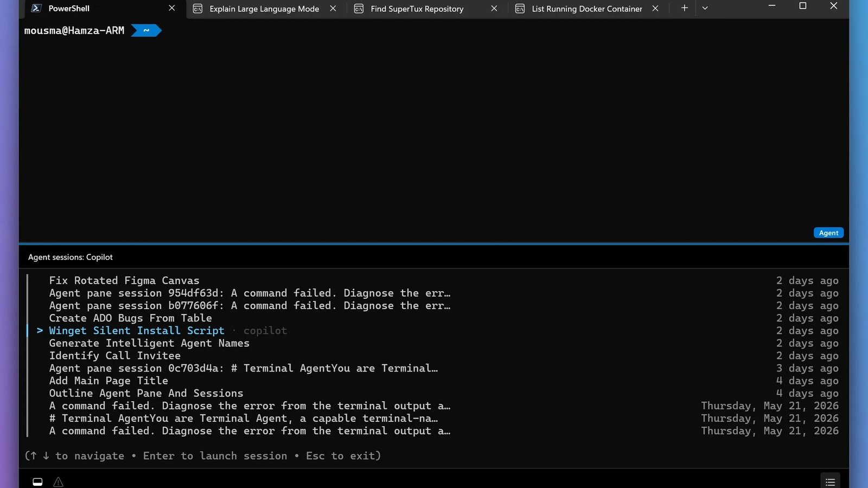Minimize the terminal window
The height and width of the screenshot is (488, 868).
pyautogui.click(x=772, y=6)
